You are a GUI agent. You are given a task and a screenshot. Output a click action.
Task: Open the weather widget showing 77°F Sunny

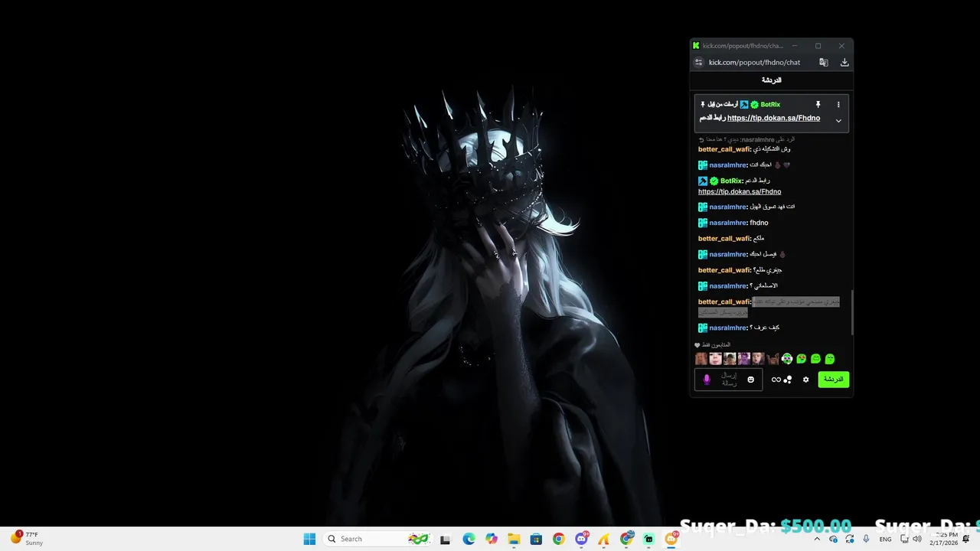pos(27,539)
